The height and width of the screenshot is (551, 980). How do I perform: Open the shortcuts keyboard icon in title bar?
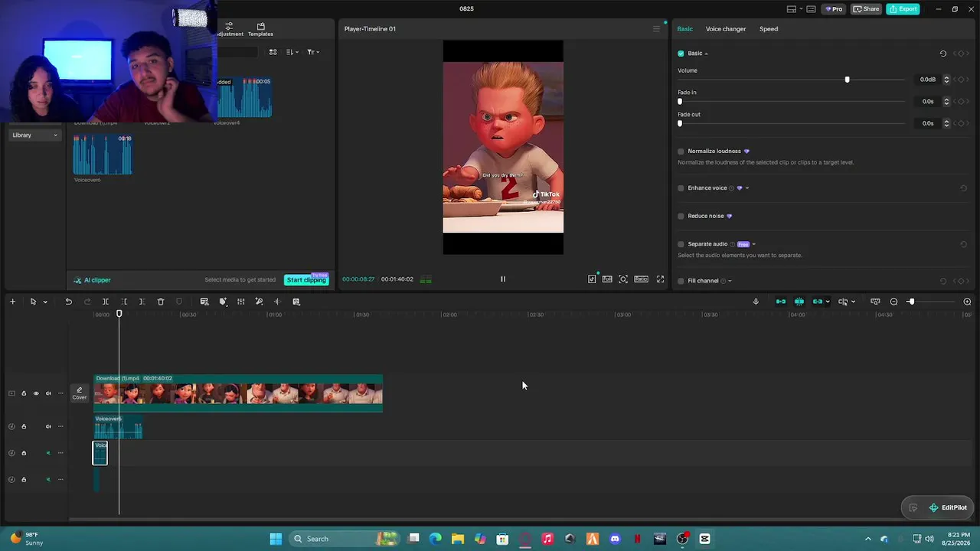[811, 9]
